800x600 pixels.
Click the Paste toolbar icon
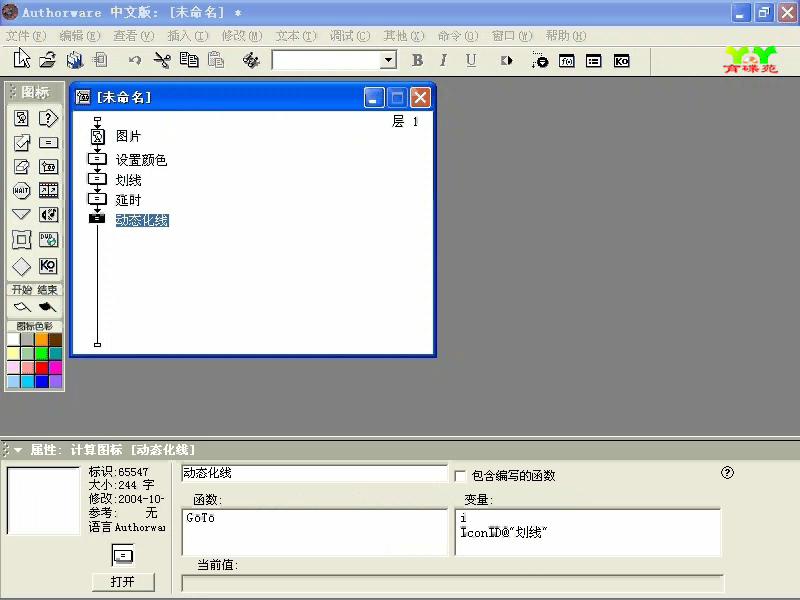216,60
